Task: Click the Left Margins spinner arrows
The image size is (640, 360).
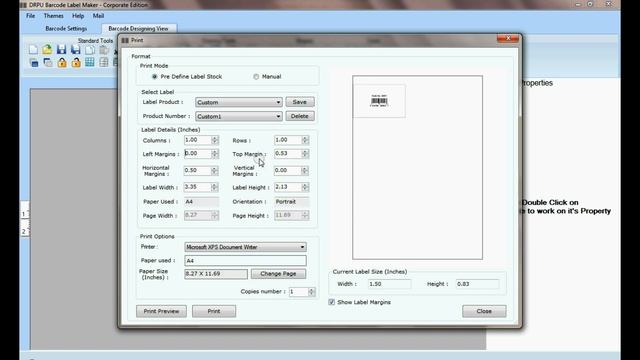Action: [x=215, y=153]
